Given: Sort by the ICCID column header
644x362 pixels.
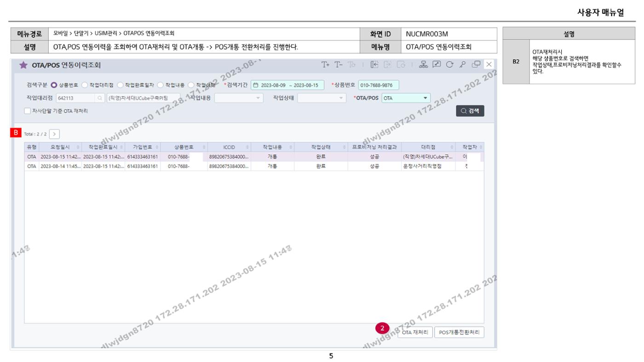Looking at the screenshot, I should (229, 147).
